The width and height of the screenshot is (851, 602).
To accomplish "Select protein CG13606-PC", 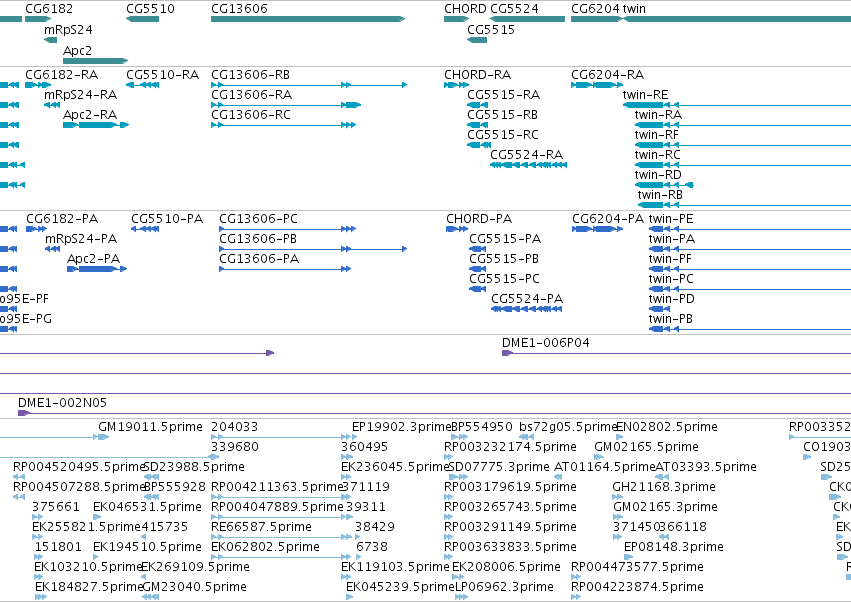I will pyautogui.click(x=288, y=229).
